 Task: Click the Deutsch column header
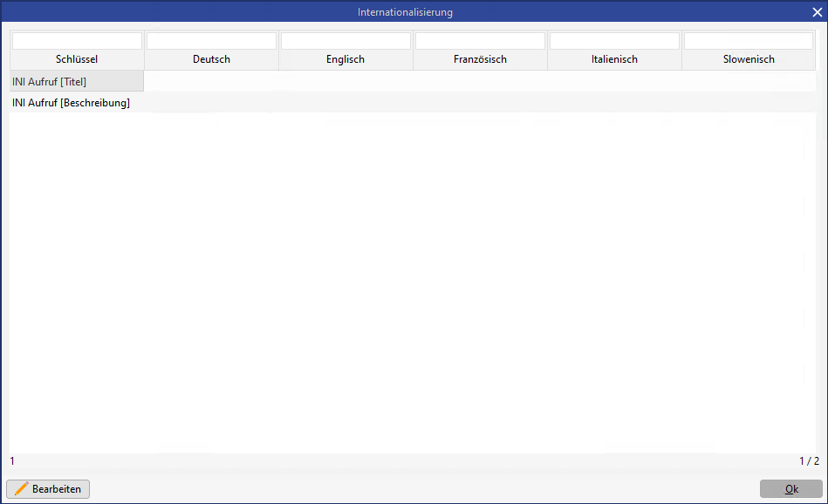click(x=211, y=59)
